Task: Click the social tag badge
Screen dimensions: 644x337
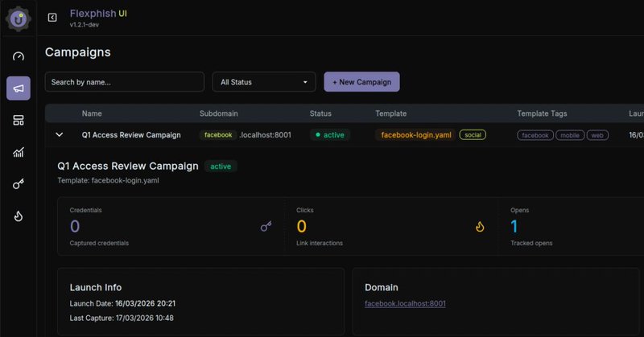Action: 473,135
